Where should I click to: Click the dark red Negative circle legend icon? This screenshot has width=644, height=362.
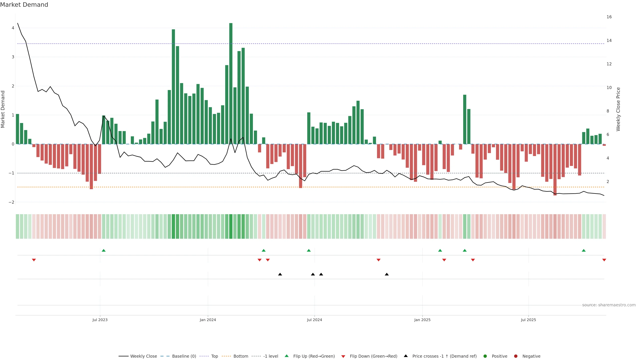point(516,356)
